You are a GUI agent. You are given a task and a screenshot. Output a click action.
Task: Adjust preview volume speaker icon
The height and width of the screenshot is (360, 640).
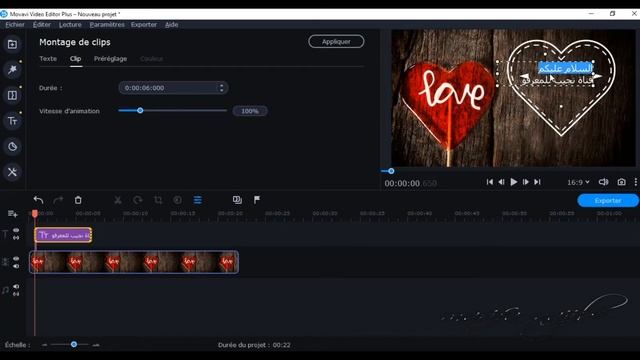[603, 182]
